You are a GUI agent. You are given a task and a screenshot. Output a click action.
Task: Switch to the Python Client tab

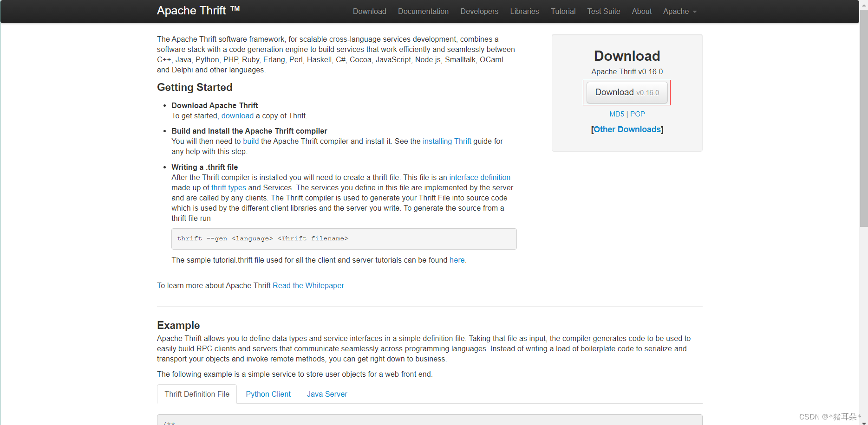click(x=268, y=394)
